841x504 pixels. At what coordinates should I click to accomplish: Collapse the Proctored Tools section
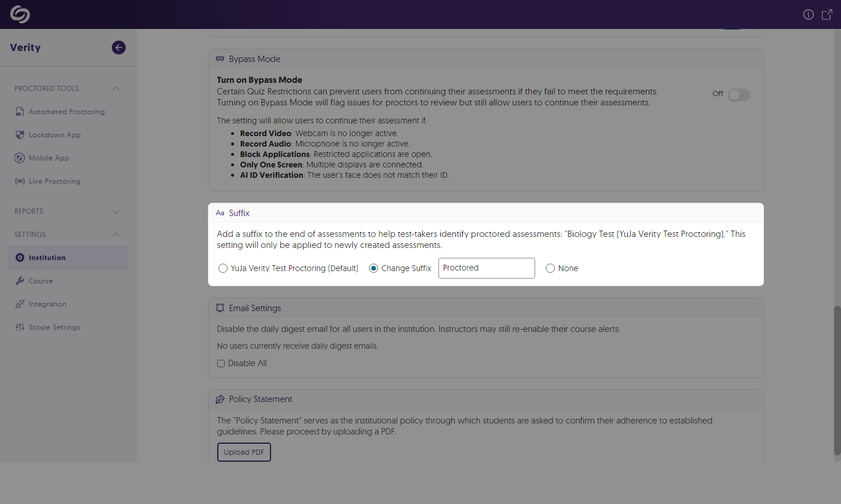116,89
